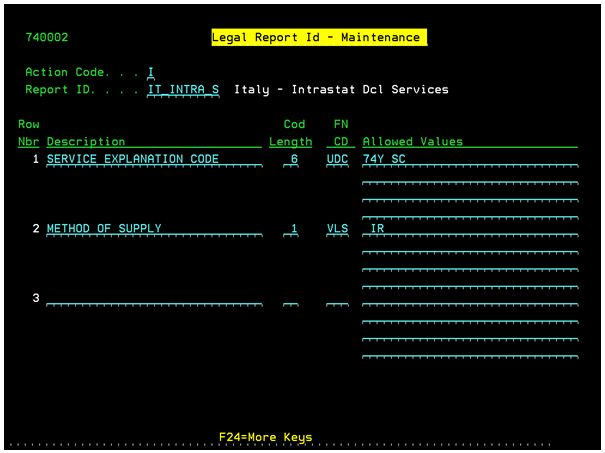This screenshot has height=453, width=605.
Task: Click the Action Code input field
Action: (x=151, y=73)
